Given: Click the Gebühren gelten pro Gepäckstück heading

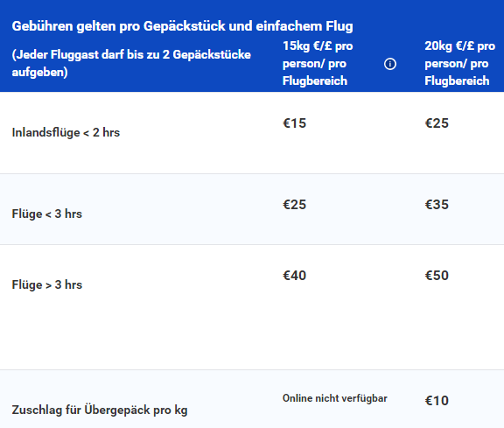Looking at the screenshot, I should tap(182, 26).
